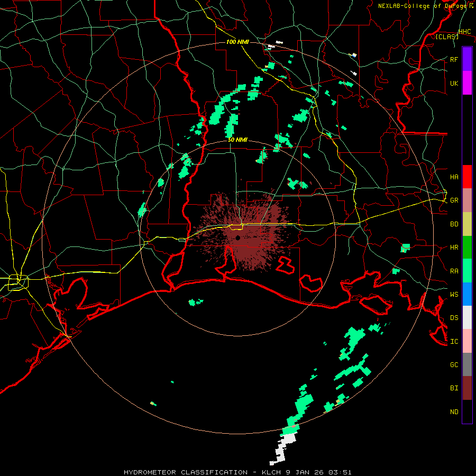476x476 pixels.
Task: Click the WS blue legend swatch
Action: click(x=467, y=294)
